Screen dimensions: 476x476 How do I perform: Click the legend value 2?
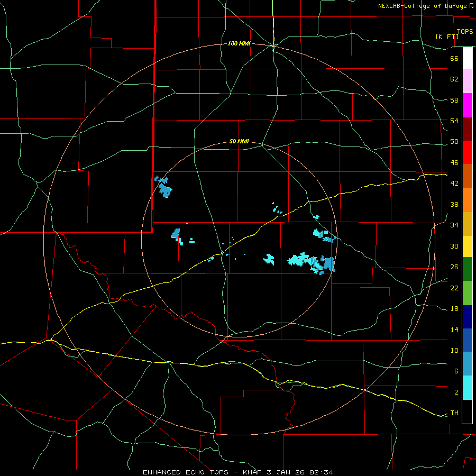click(x=456, y=392)
